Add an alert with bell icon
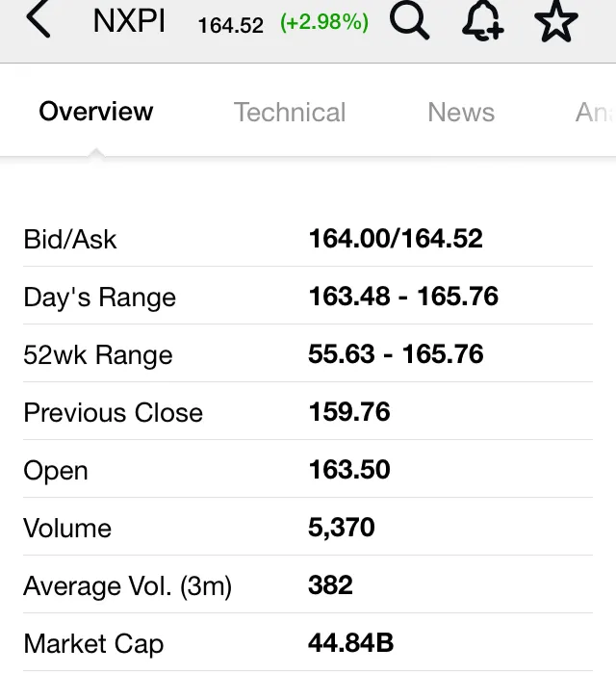Image resolution: width=616 pixels, height=673 pixels. pos(483,20)
